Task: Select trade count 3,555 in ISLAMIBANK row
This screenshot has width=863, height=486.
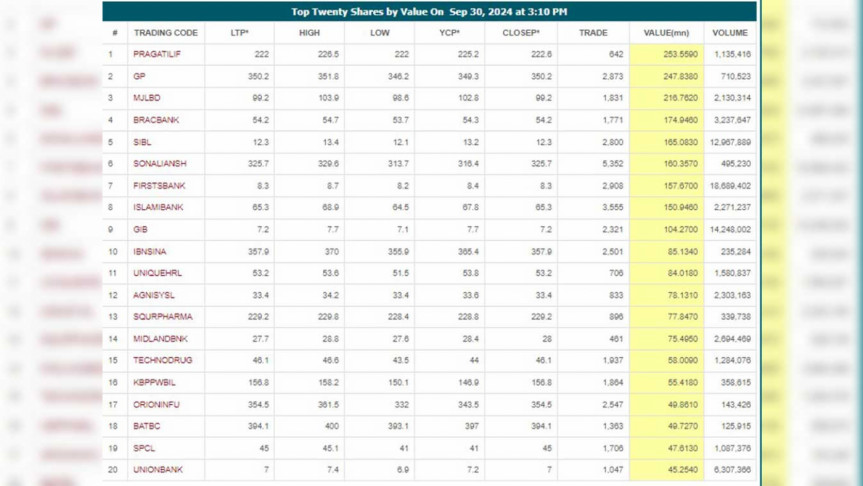Action: (613, 207)
